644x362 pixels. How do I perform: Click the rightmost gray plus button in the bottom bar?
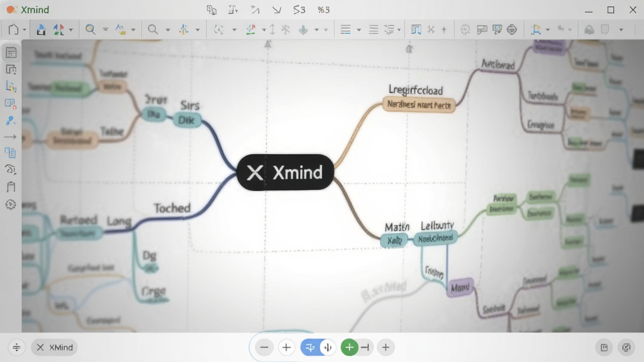point(386,348)
